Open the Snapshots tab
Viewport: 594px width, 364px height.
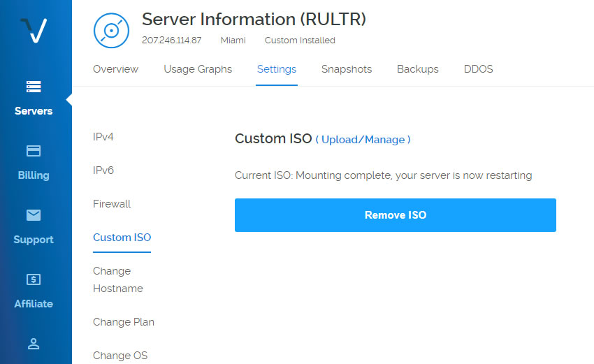tap(347, 69)
